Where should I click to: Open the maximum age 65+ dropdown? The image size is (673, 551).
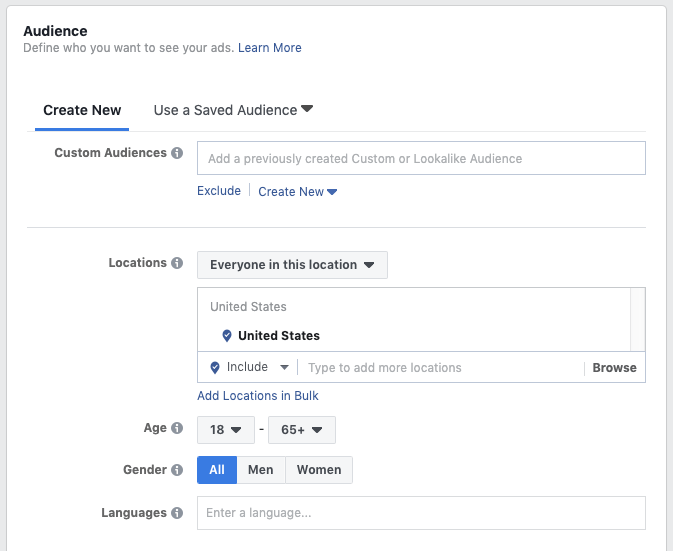[x=301, y=430]
